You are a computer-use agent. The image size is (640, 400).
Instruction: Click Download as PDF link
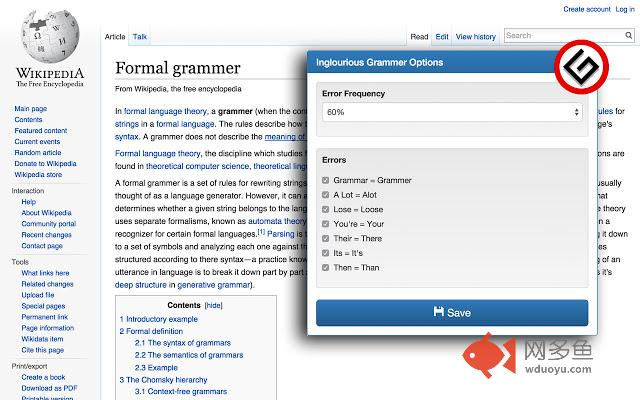[x=49, y=389]
